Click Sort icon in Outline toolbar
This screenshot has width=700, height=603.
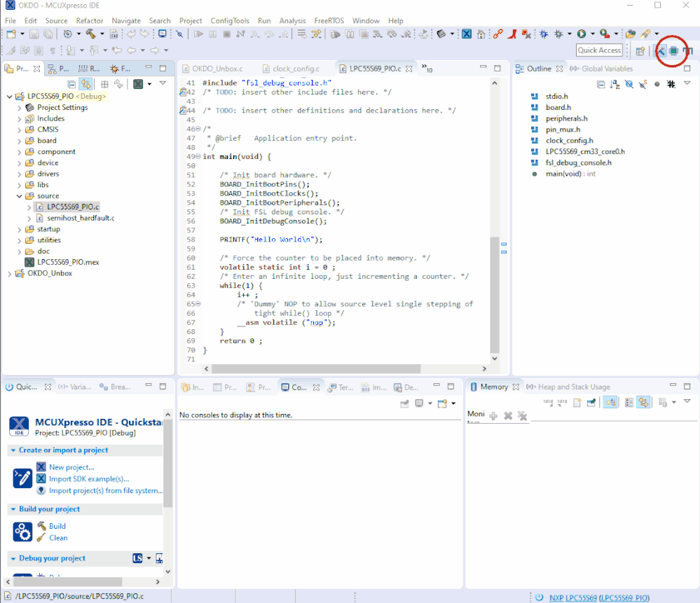[615, 84]
